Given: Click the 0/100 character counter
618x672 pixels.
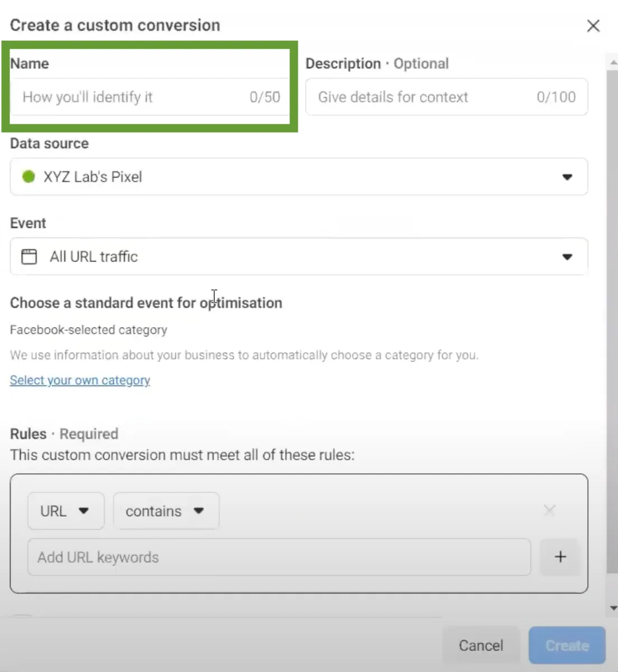Looking at the screenshot, I should [556, 97].
